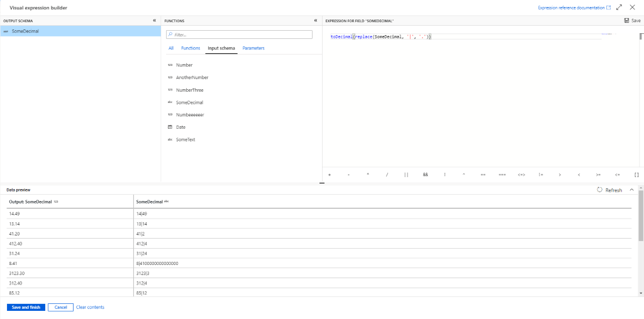
Task: Insert the plus operator
Action: click(x=330, y=175)
